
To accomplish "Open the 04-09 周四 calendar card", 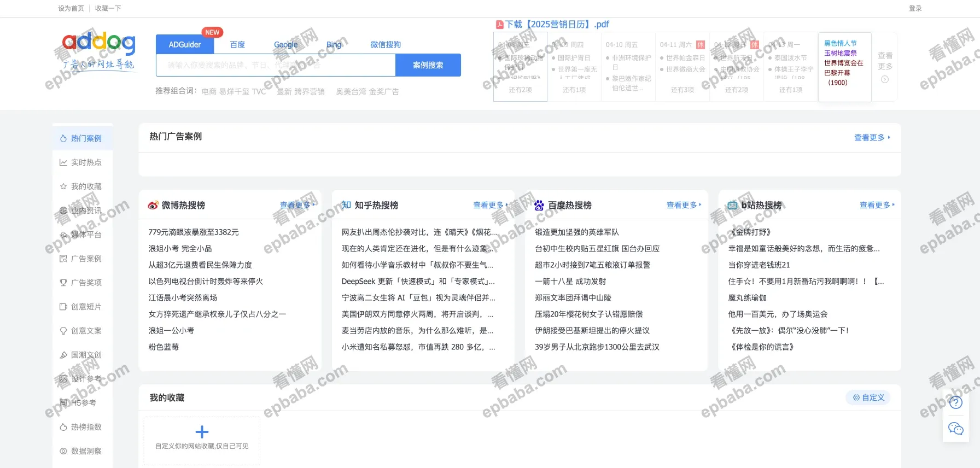I will (574, 67).
